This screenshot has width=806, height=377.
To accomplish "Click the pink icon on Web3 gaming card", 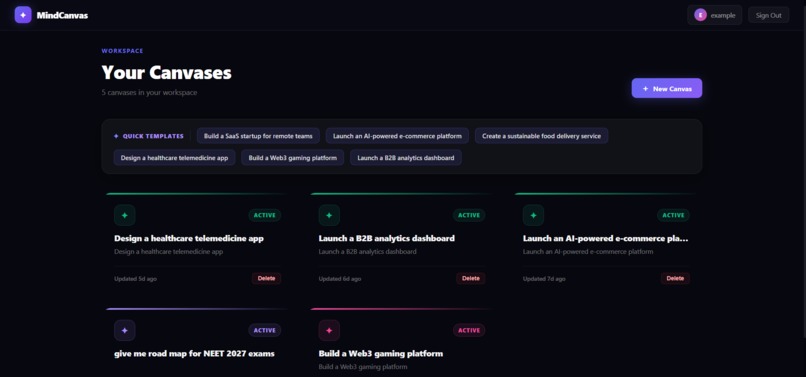I will click(329, 330).
